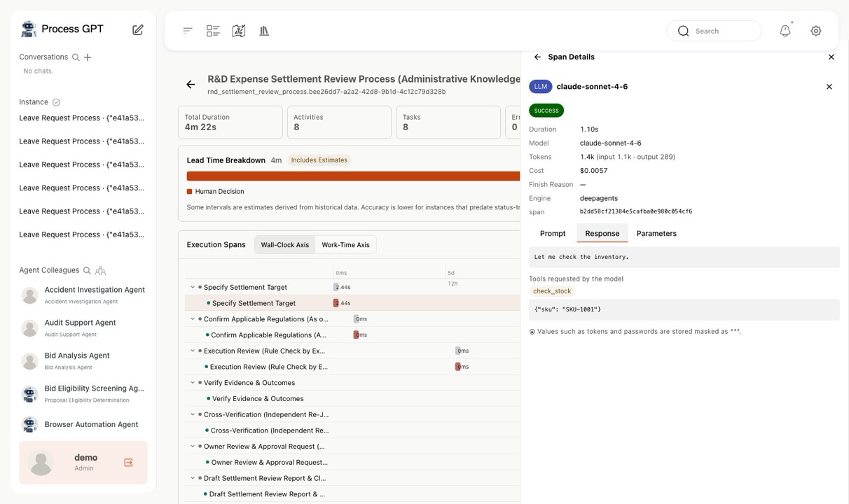Click the Instance check circle icon

pyautogui.click(x=57, y=102)
